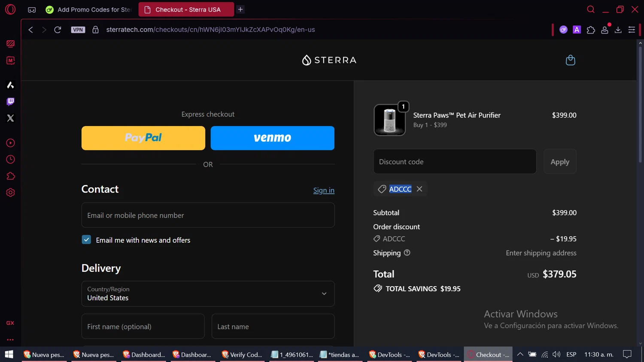This screenshot has width=644, height=362.
Task: Switch to Add Promo Codes tab
Action: 89,9
